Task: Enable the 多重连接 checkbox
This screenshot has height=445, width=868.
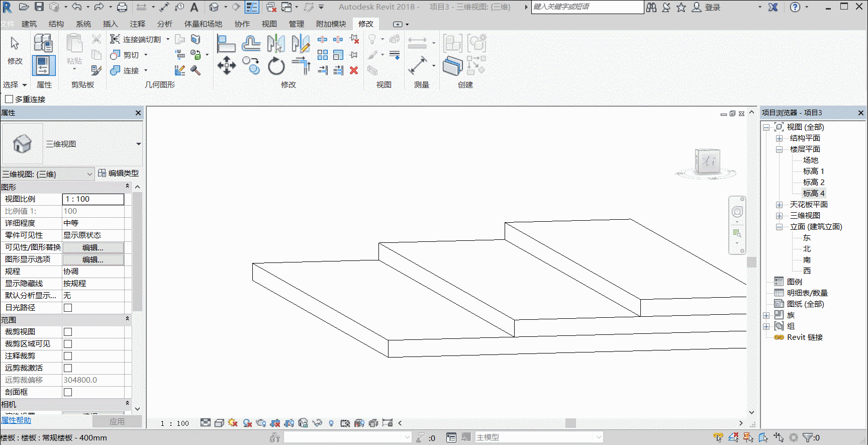Action: click(9, 99)
